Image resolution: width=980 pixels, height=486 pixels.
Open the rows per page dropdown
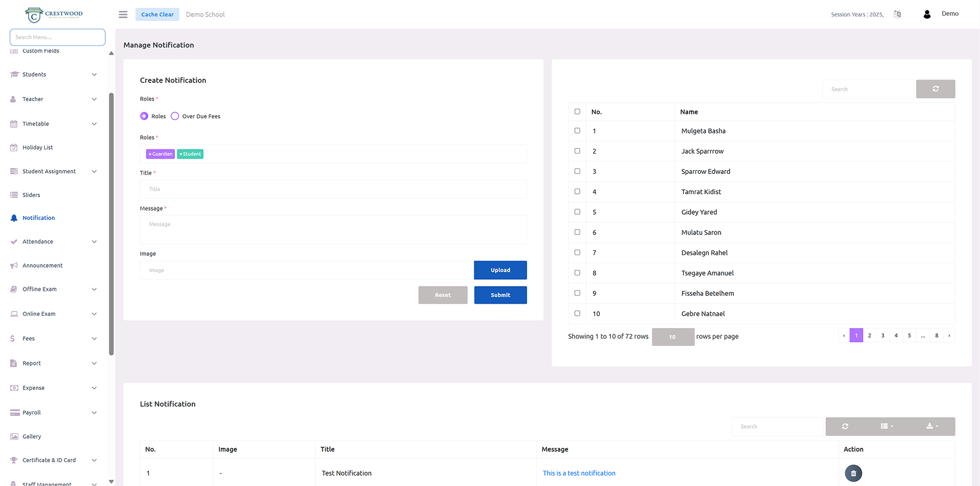click(673, 337)
